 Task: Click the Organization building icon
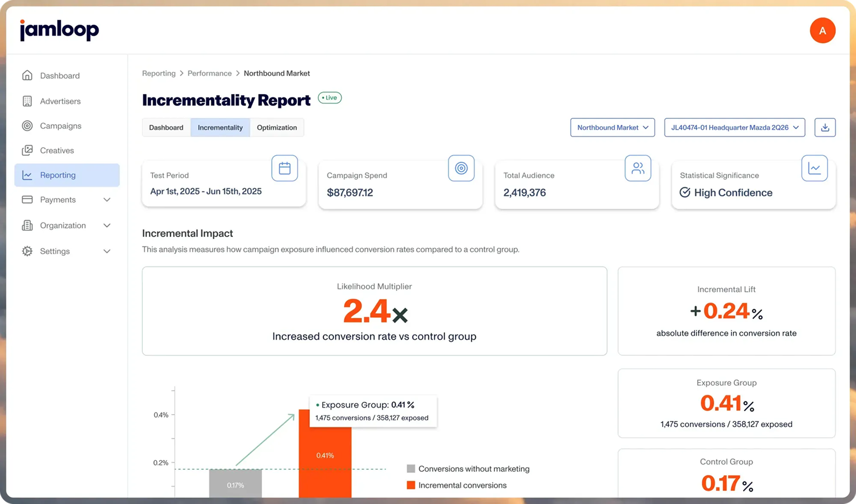[27, 225]
